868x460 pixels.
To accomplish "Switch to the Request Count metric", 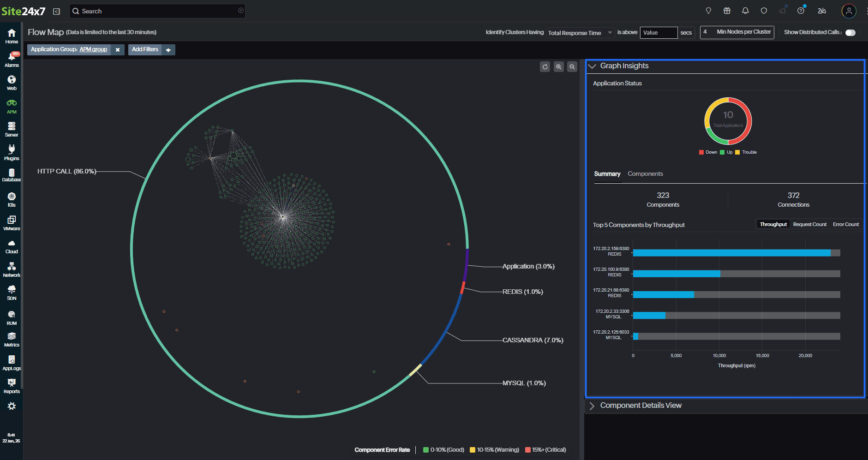I will [x=810, y=224].
